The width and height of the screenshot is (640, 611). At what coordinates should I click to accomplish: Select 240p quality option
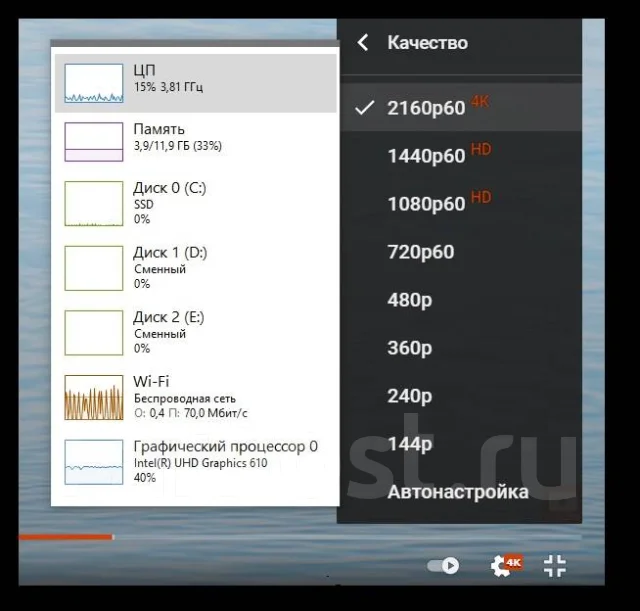point(461,395)
